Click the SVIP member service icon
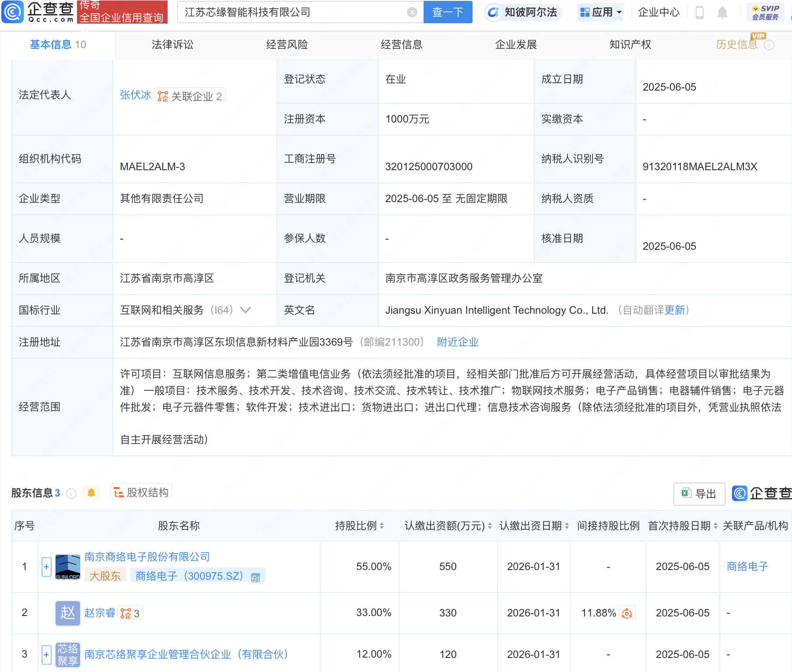Image resolution: width=792 pixels, height=672 pixels. pos(765,12)
